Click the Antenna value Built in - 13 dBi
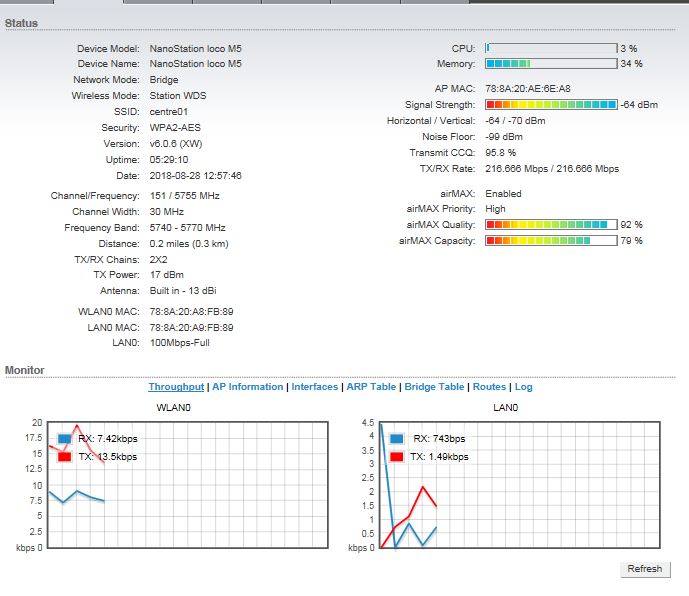Image resolution: width=689 pixels, height=596 pixels. [x=183, y=291]
